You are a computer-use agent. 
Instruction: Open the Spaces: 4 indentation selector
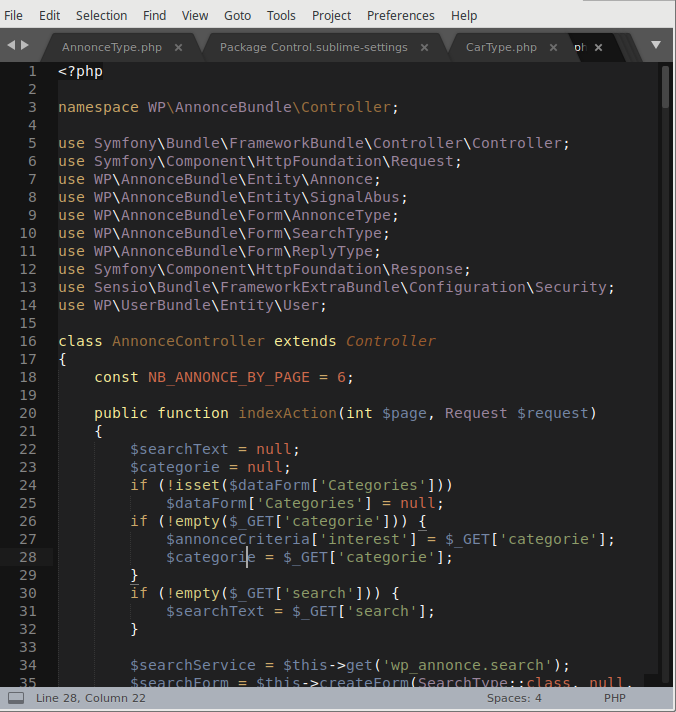[514, 697]
